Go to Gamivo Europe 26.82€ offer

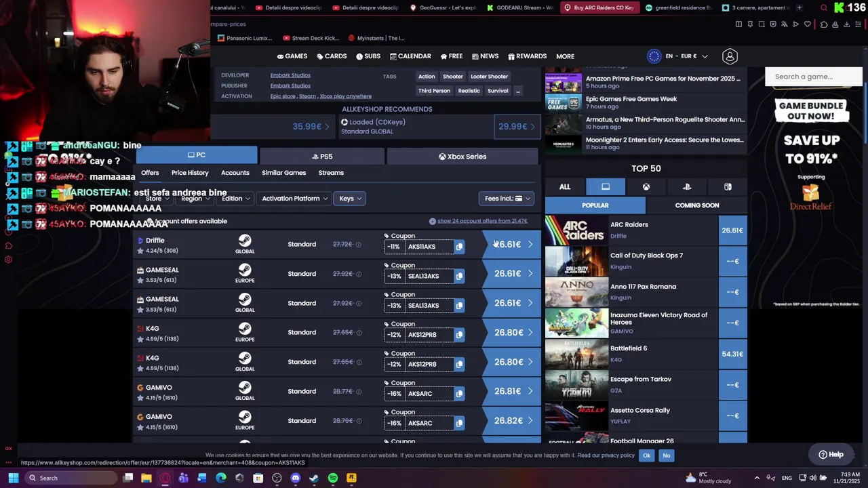pyautogui.click(x=512, y=421)
